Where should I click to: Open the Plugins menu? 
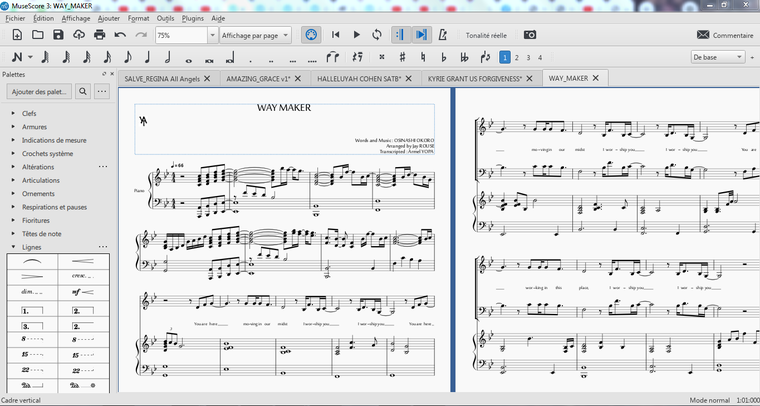194,18
